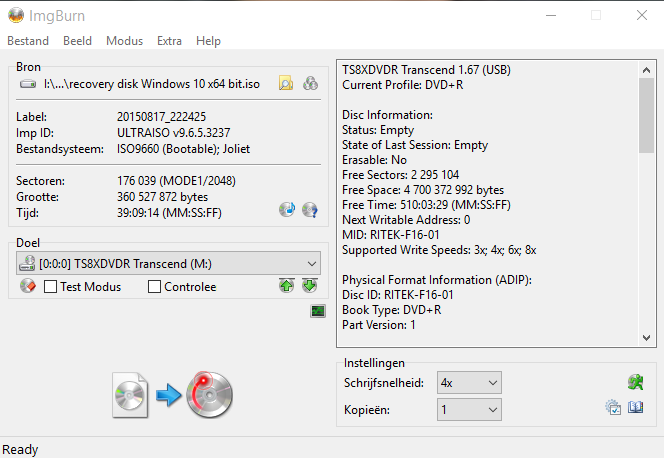
Task: Click the binoculars search icon in Bron
Action: coord(310,84)
